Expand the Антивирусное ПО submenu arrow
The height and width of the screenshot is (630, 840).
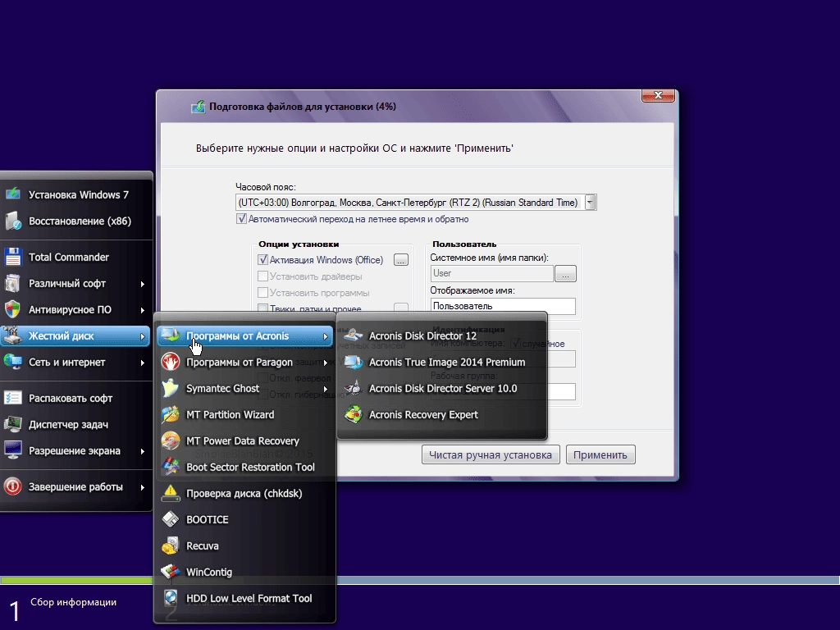click(x=143, y=309)
